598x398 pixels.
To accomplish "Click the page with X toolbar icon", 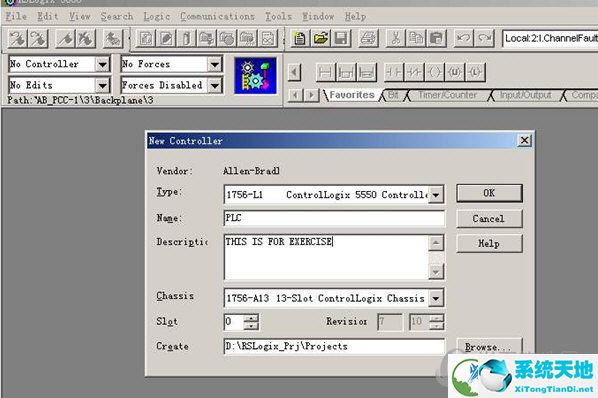I will (x=268, y=39).
